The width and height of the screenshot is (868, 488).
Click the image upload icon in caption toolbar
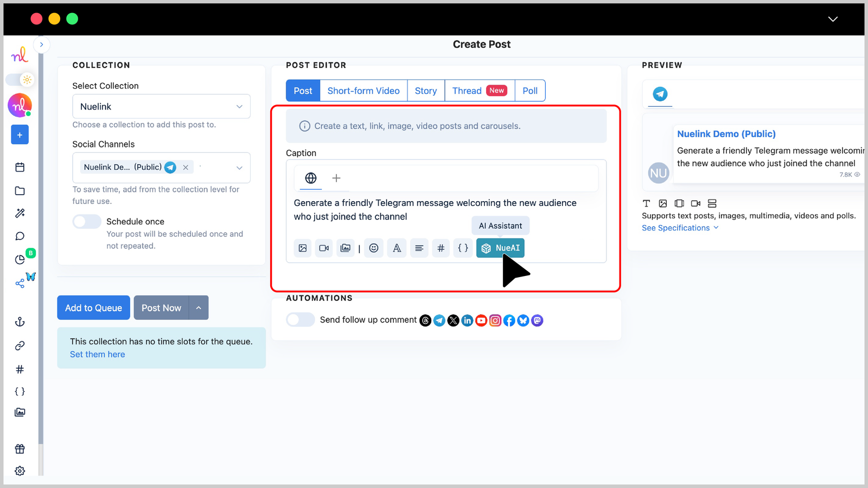coord(302,248)
